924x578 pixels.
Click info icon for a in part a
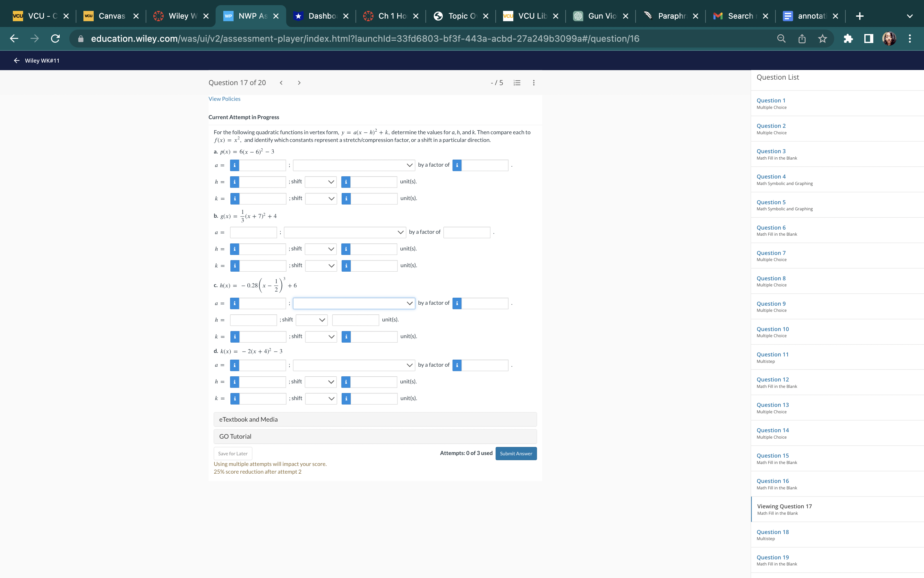[x=235, y=165]
